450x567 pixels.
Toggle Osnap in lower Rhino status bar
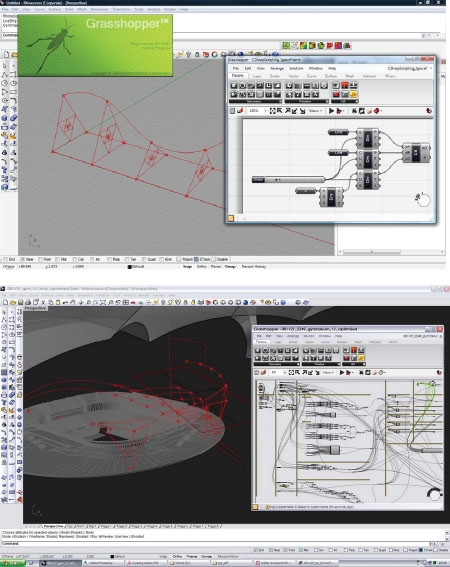[x=207, y=556]
